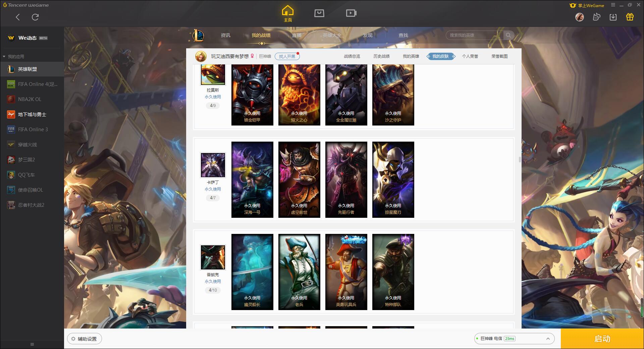Open the 铬金铠甲 skin card
This screenshot has height=349, width=644.
(x=252, y=95)
